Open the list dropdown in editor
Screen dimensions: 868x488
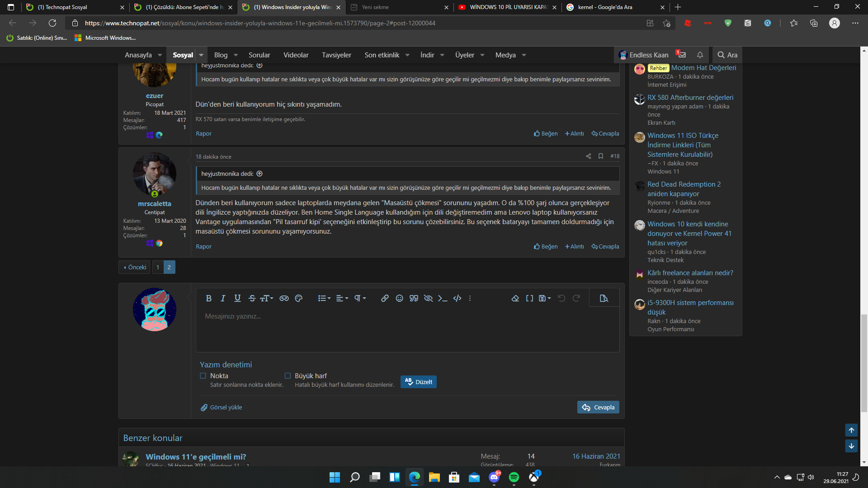pos(324,298)
